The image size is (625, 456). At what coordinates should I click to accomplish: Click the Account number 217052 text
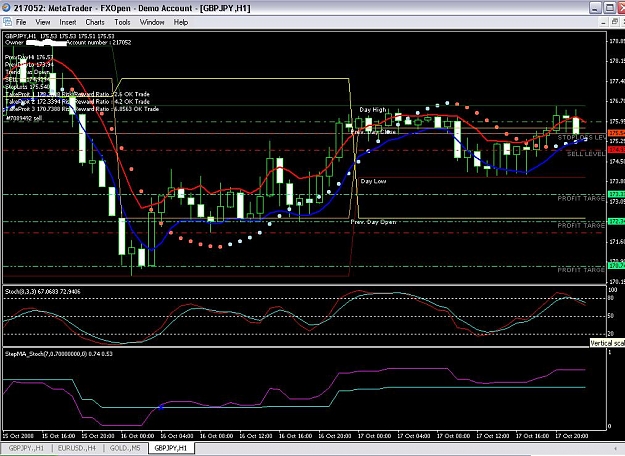(98, 42)
